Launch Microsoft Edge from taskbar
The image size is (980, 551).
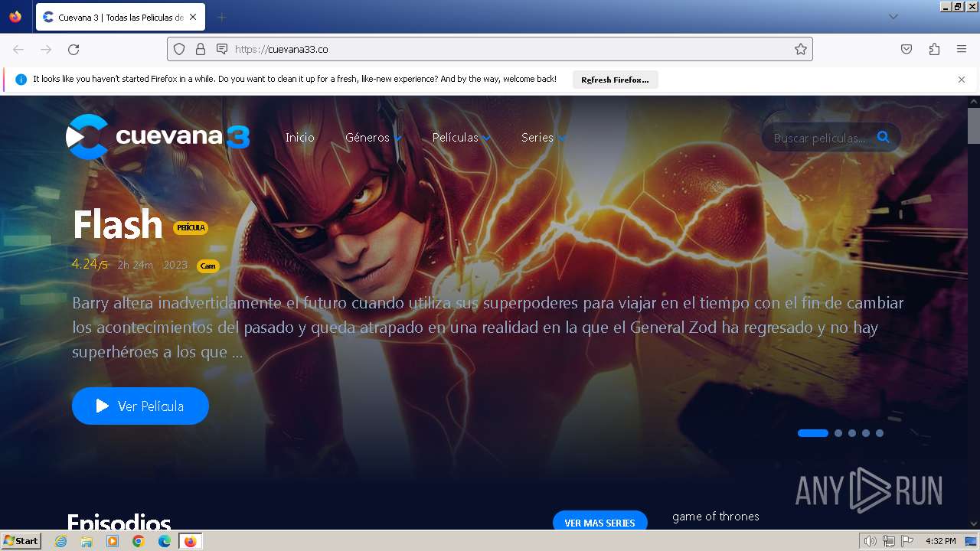[x=165, y=541]
